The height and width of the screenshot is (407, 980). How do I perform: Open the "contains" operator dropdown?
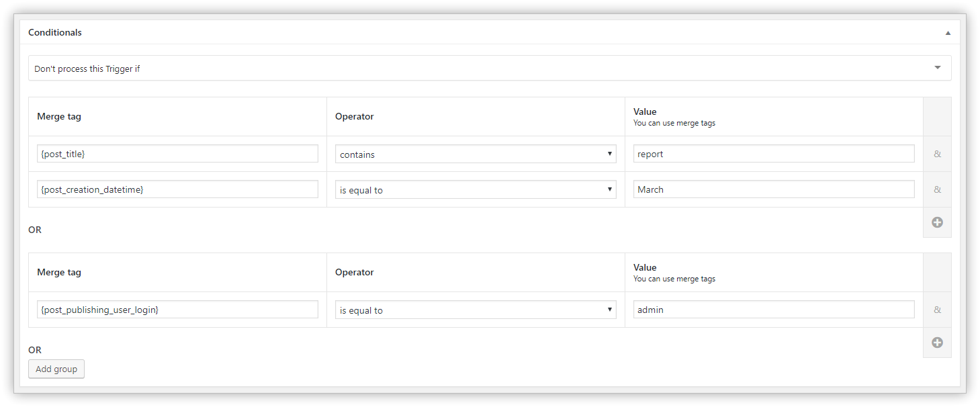pyautogui.click(x=476, y=154)
